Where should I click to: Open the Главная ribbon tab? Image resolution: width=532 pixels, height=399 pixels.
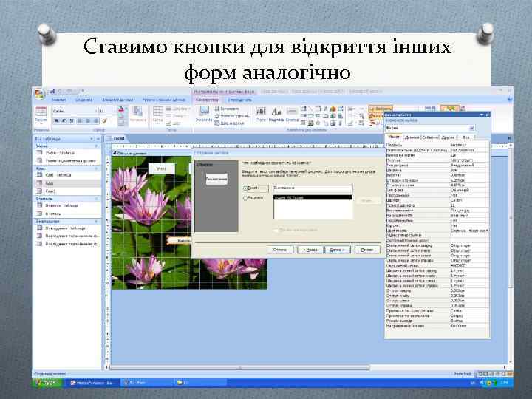[x=58, y=100]
